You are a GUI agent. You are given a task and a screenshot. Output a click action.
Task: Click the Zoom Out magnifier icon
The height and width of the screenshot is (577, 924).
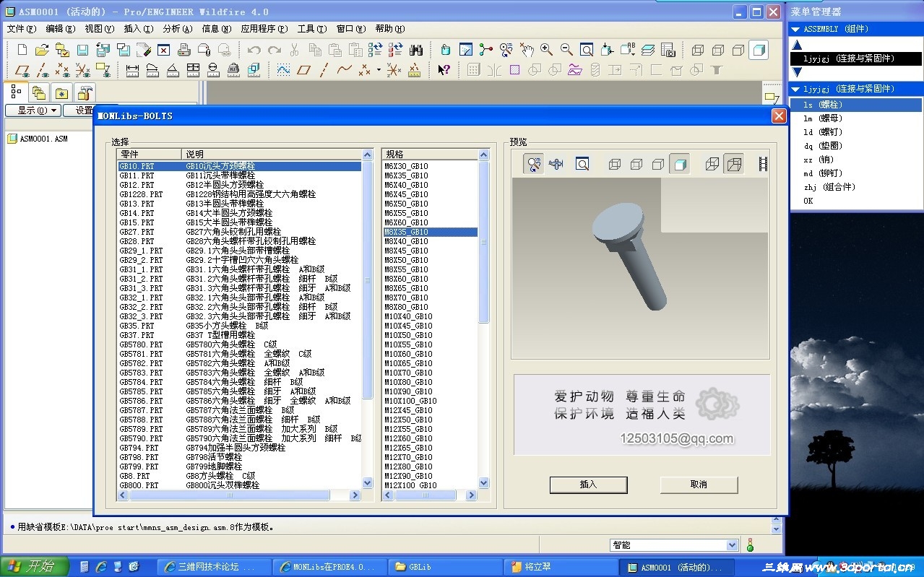click(566, 50)
